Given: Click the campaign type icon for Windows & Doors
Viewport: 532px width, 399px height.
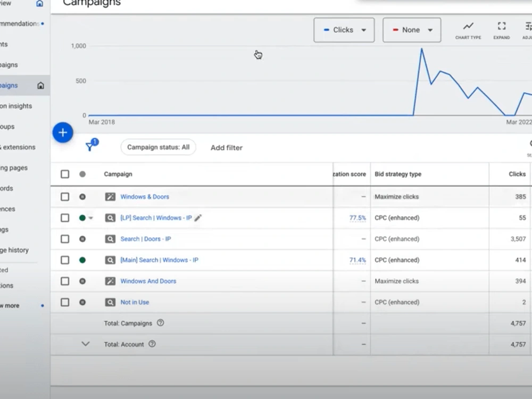Looking at the screenshot, I should pos(110,197).
